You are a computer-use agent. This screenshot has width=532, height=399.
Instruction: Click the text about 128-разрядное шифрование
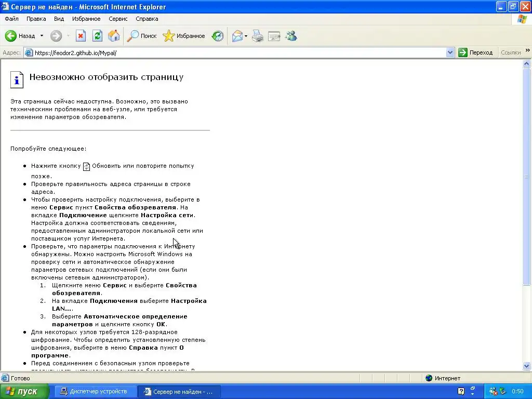118,344
